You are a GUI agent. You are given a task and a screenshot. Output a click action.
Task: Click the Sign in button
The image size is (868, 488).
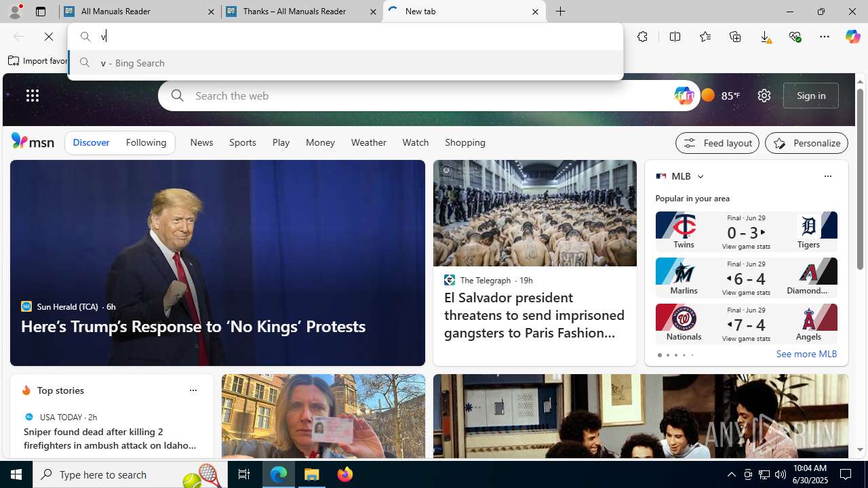click(x=811, y=96)
